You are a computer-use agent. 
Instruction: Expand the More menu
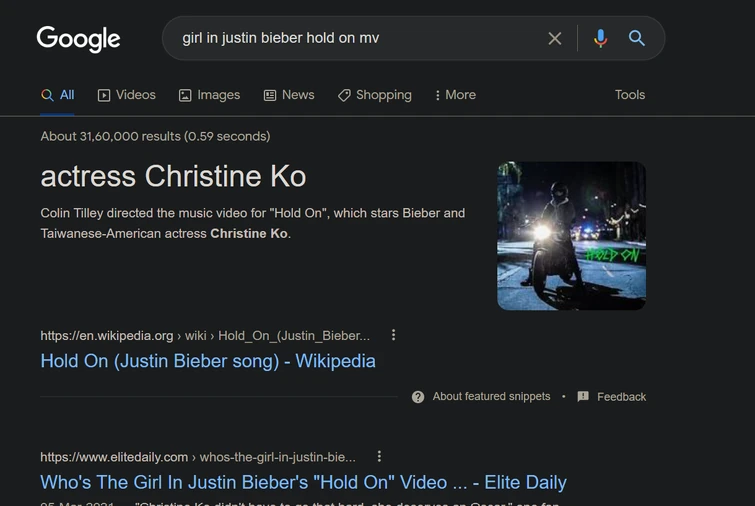[x=455, y=95]
